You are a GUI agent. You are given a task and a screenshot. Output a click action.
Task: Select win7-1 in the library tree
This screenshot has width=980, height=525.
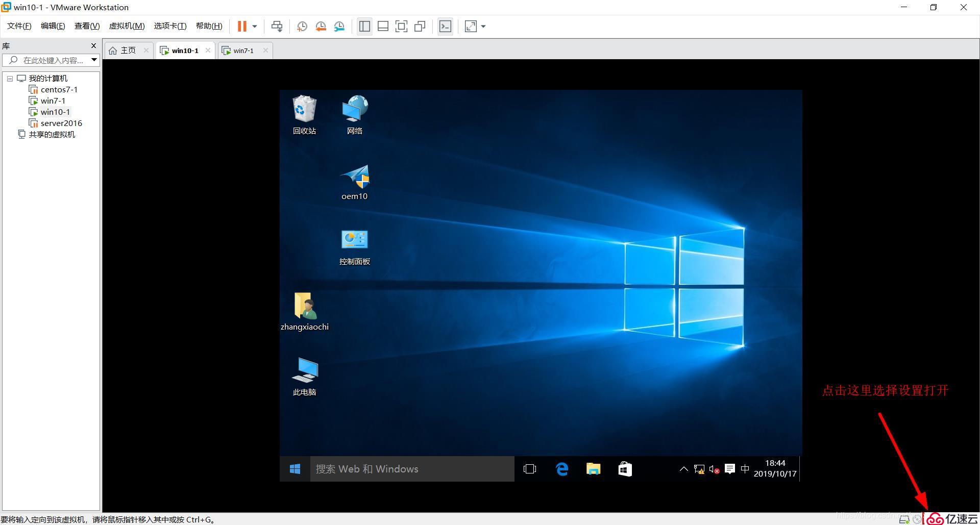[x=53, y=101]
